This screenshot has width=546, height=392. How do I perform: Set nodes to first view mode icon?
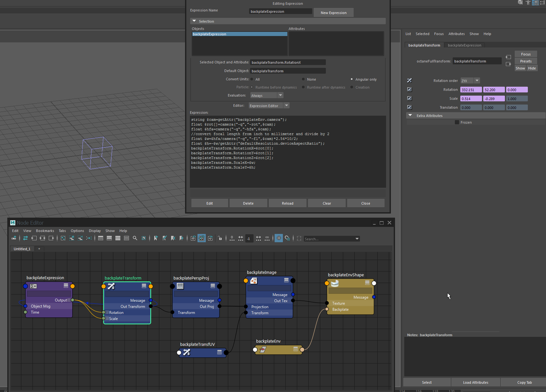(x=101, y=238)
